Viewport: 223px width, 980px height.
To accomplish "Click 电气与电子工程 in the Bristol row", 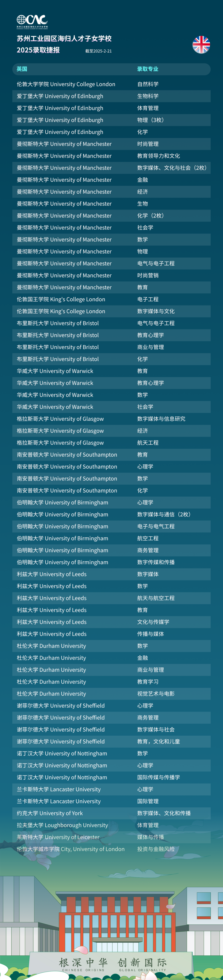I will (156, 323).
